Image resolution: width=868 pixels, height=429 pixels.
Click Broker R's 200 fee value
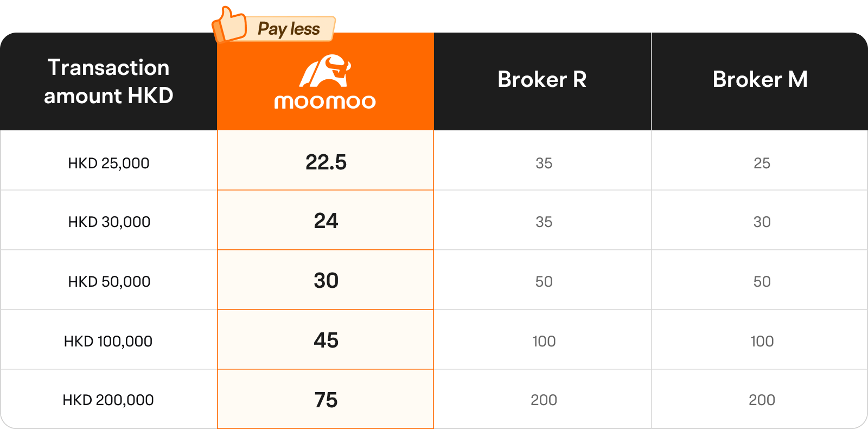[x=544, y=400]
